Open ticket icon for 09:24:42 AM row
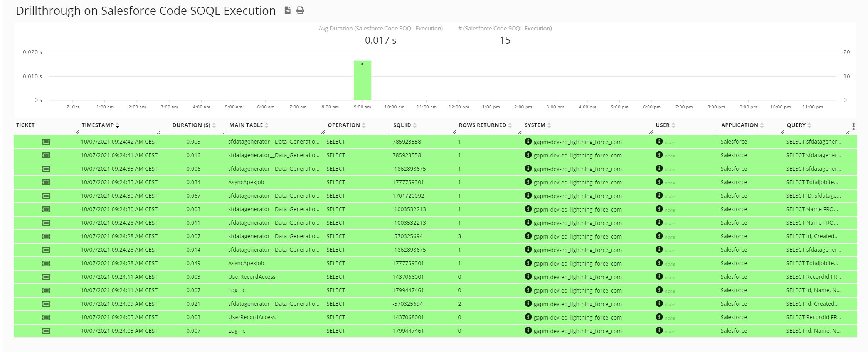The height and width of the screenshot is (352, 868). [x=46, y=142]
